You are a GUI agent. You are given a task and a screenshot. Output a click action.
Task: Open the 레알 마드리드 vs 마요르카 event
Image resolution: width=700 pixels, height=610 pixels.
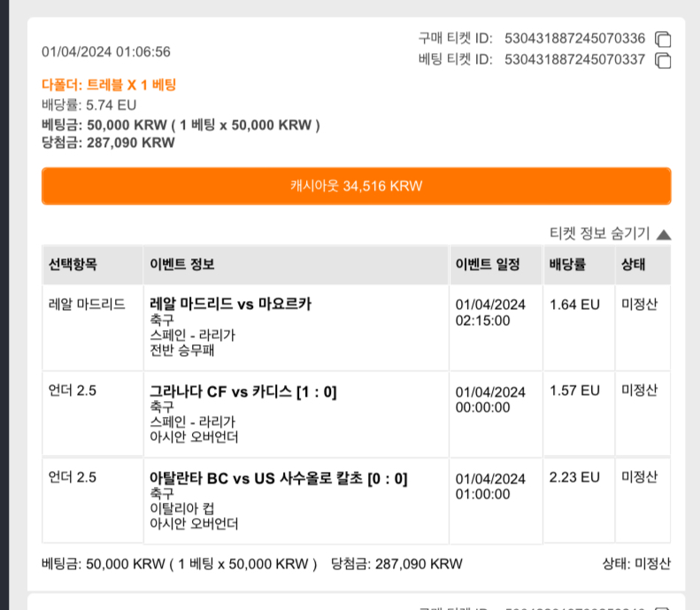click(x=230, y=304)
